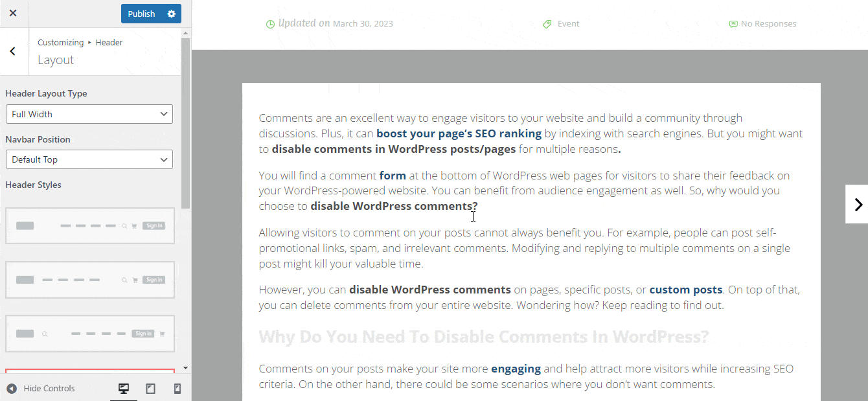868x401 pixels.
Task: Open the Navbar Position dropdown
Action: 89,159
